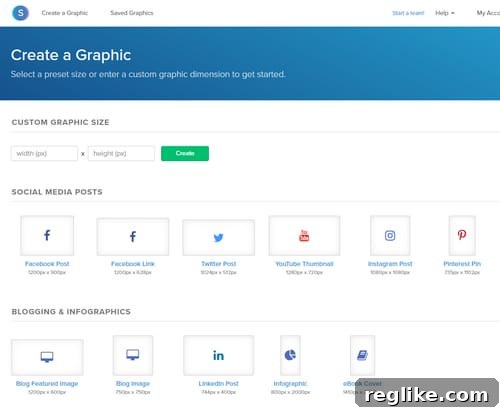Screen dimensions: 500x412
Task: Focus the width (px) input field
Action: click(44, 153)
